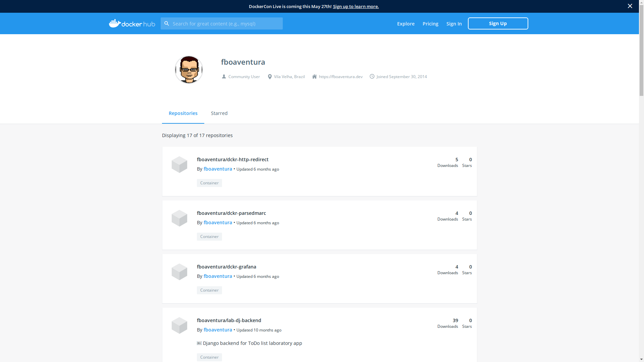Click the Docker Hub whale logo

coord(132,23)
